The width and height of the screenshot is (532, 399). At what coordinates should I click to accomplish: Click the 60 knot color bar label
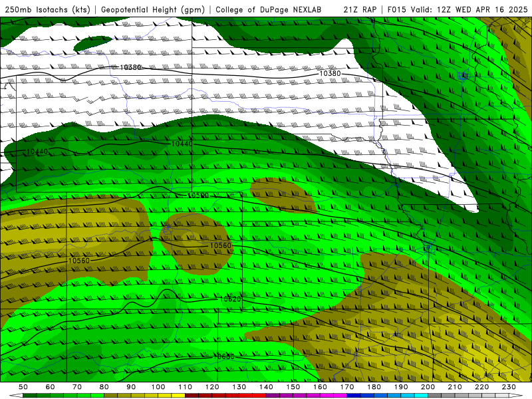coord(51,387)
